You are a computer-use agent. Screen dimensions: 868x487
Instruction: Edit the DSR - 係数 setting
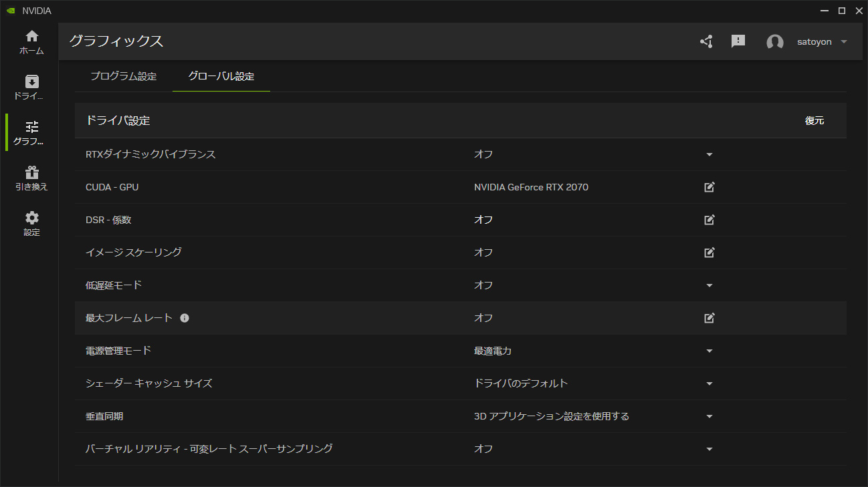tap(710, 220)
